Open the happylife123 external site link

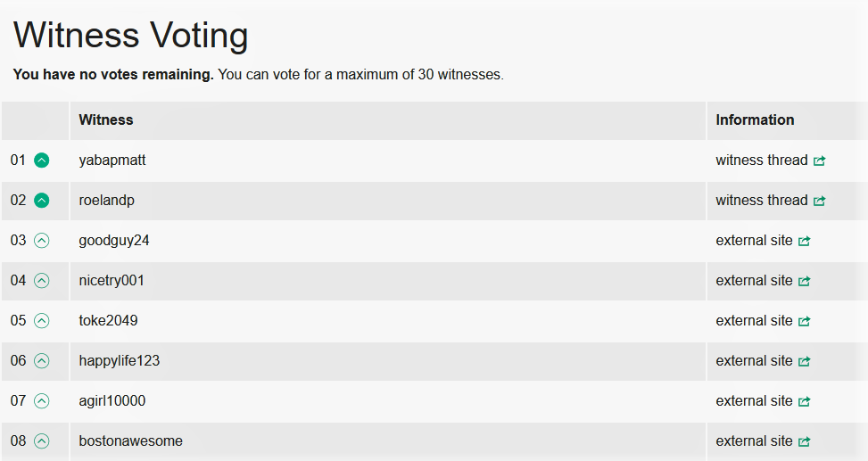tap(754, 361)
